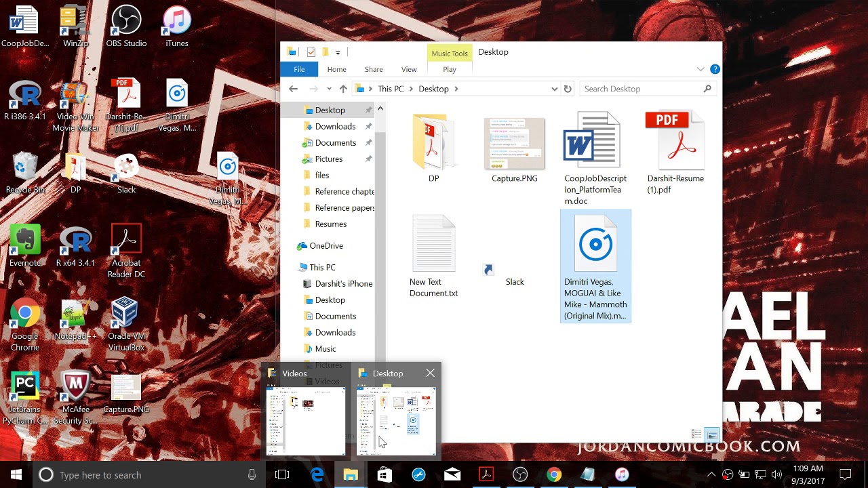The height and width of the screenshot is (488, 868).
Task: Select the R x64 3.4.1 desktop shortcut
Action: (x=75, y=247)
